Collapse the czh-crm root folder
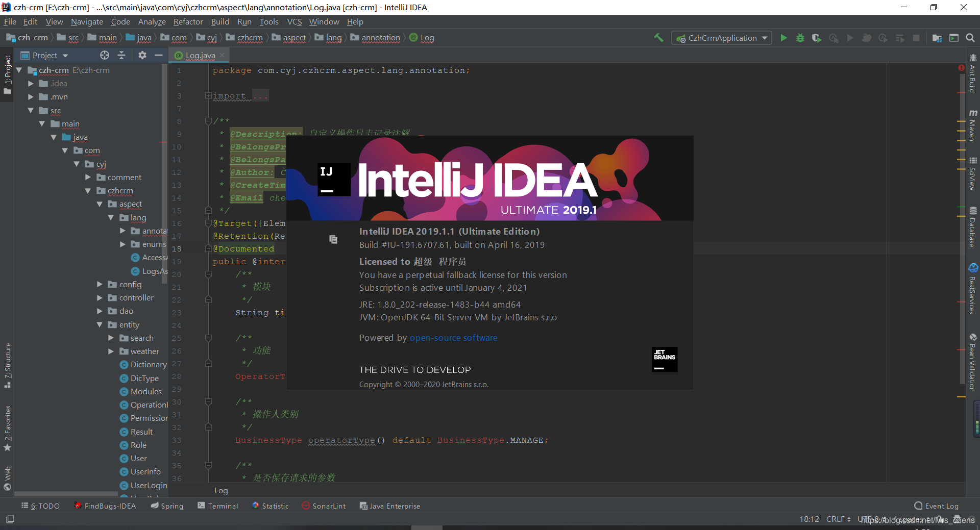This screenshot has width=980, height=530. pyautogui.click(x=19, y=70)
